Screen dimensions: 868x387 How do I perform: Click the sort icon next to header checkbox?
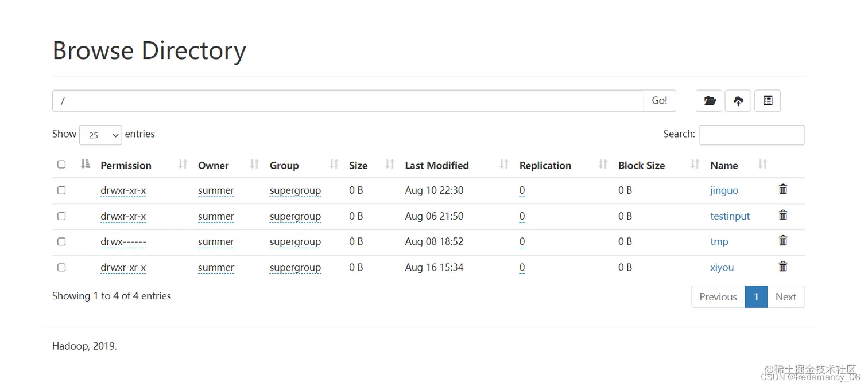(86, 164)
